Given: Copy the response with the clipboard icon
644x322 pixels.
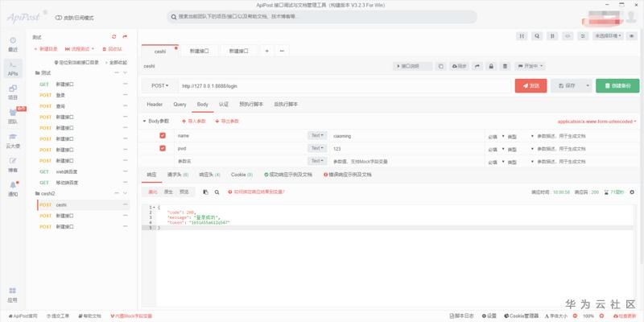Looking at the screenshot, I should [206, 192].
